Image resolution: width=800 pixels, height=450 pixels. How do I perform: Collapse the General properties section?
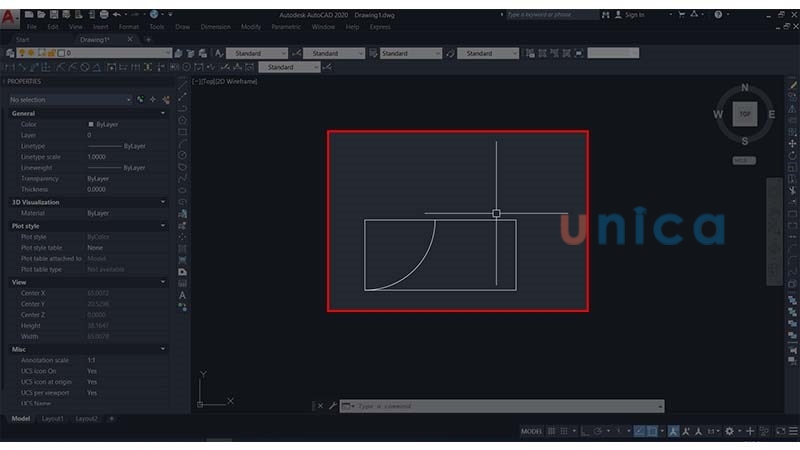pyautogui.click(x=163, y=113)
